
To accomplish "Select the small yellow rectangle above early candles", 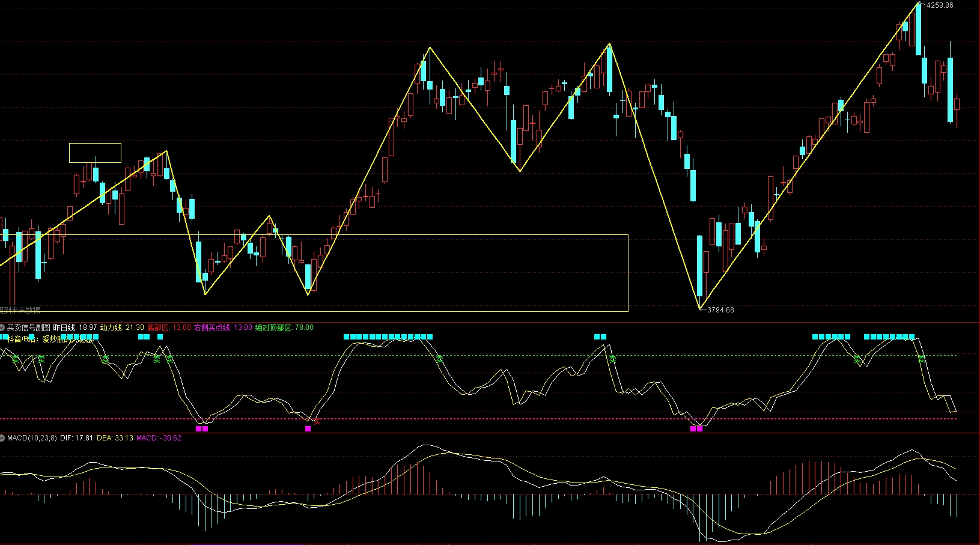I will pos(95,153).
